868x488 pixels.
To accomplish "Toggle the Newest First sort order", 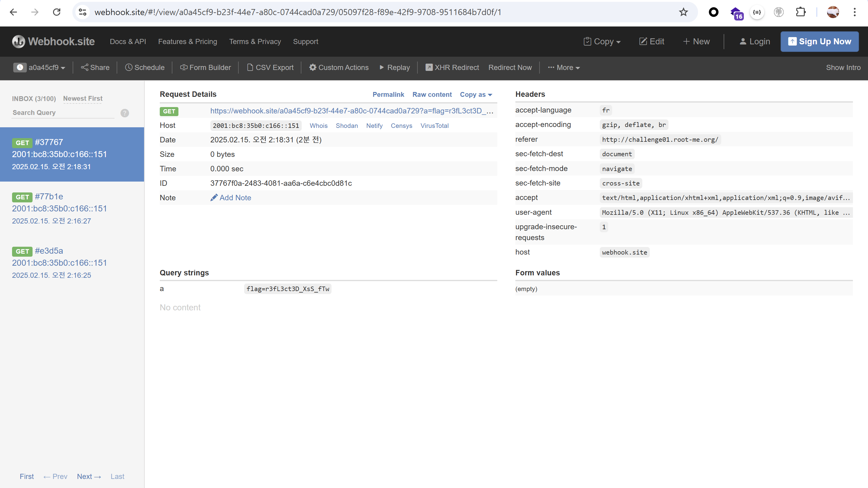I will coord(83,99).
